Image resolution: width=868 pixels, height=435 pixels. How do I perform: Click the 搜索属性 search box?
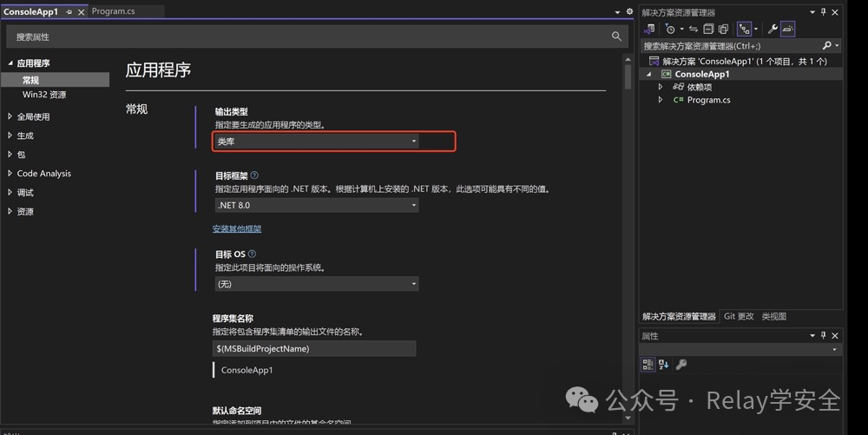(x=317, y=36)
